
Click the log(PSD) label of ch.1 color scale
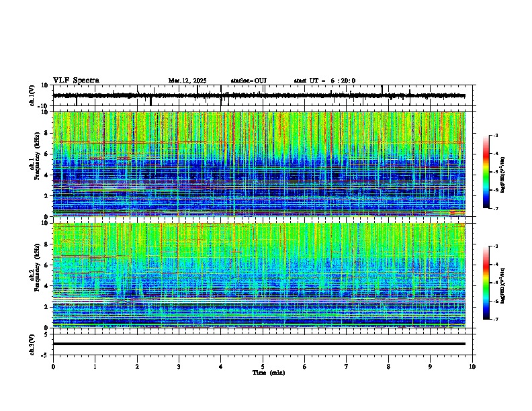pyautogui.click(x=503, y=175)
